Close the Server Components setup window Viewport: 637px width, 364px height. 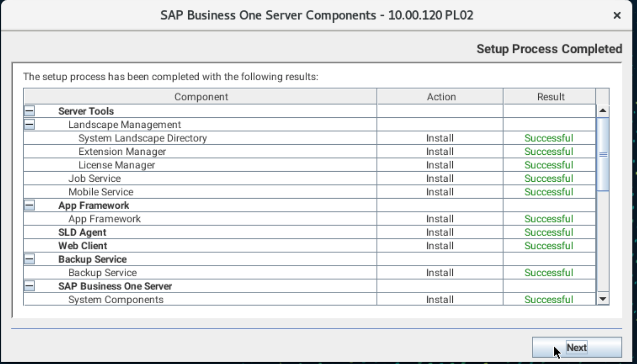pos(617,15)
